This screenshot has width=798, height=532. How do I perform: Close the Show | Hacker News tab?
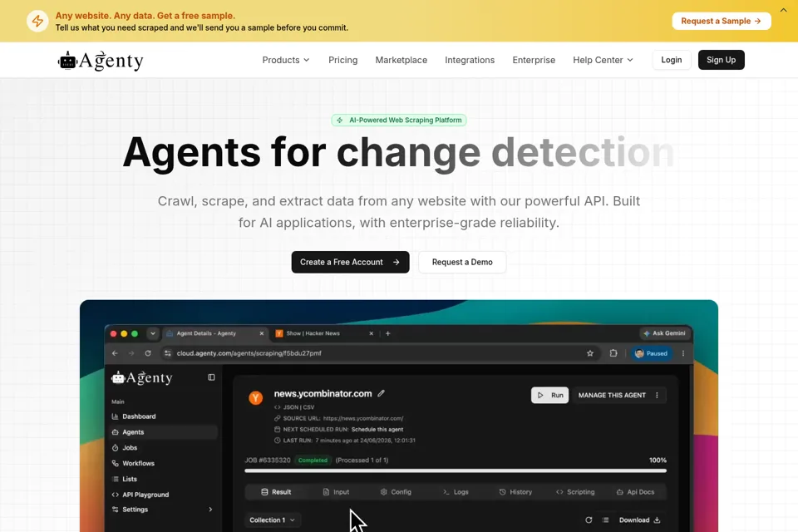coord(371,333)
